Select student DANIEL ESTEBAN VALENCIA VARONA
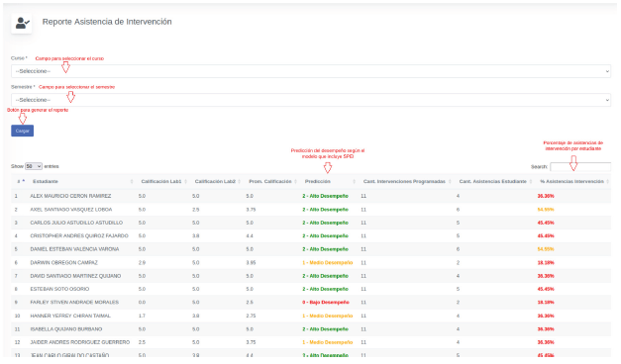Screen dimensions: 621x364 [x=74, y=249]
